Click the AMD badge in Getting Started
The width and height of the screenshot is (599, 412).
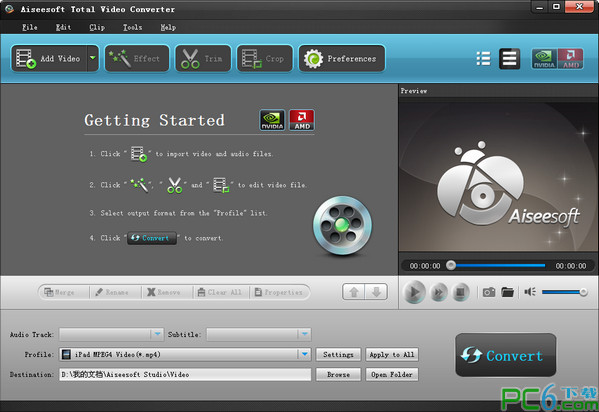[x=302, y=120]
